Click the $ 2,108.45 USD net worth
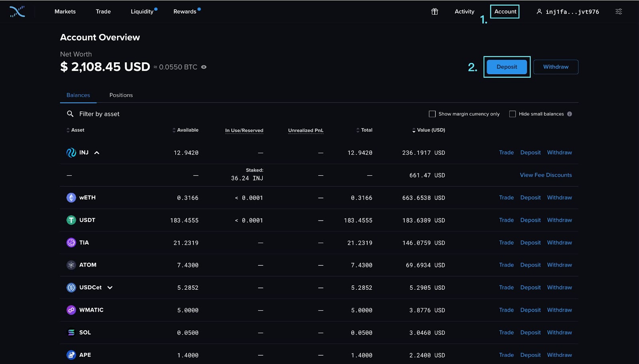The height and width of the screenshot is (364, 639). pyautogui.click(x=105, y=67)
